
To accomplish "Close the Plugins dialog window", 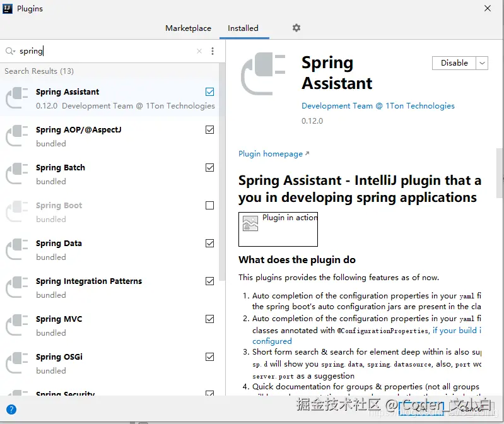I will click(x=488, y=8).
